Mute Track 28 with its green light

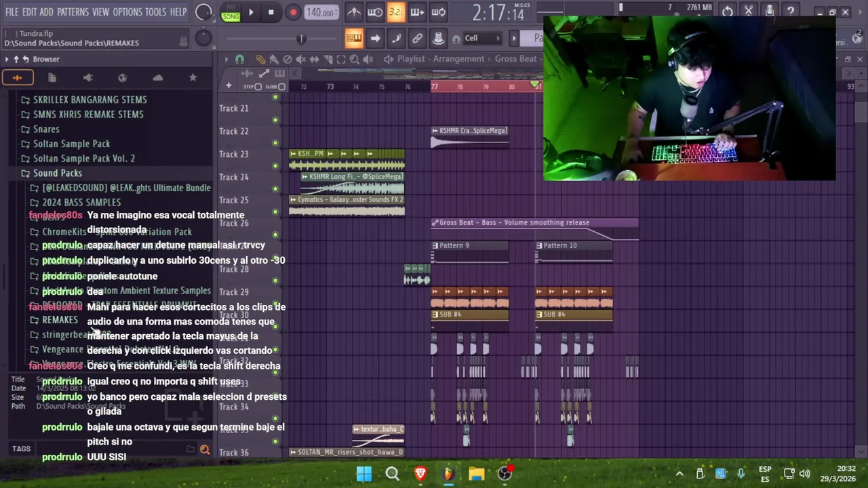[275, 281]
